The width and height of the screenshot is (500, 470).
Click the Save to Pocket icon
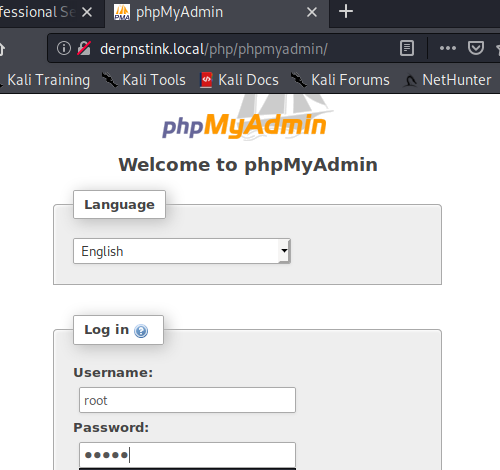click(x=476, y=48)
